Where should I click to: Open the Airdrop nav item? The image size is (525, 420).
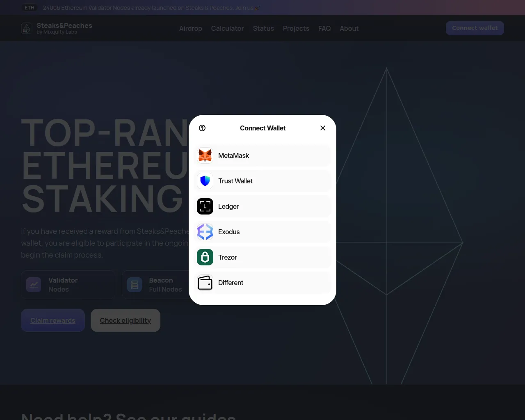click(191, 28)
